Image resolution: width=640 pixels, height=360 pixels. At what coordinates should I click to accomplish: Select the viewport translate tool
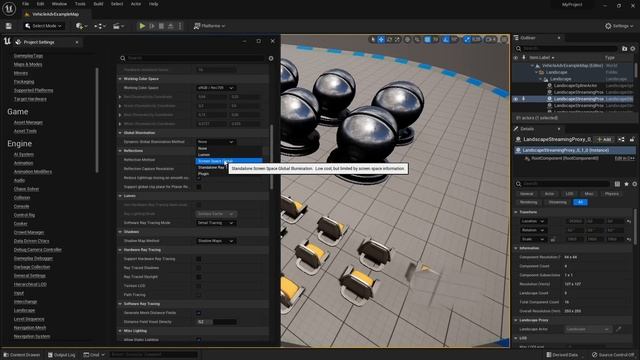pos(381,40)
